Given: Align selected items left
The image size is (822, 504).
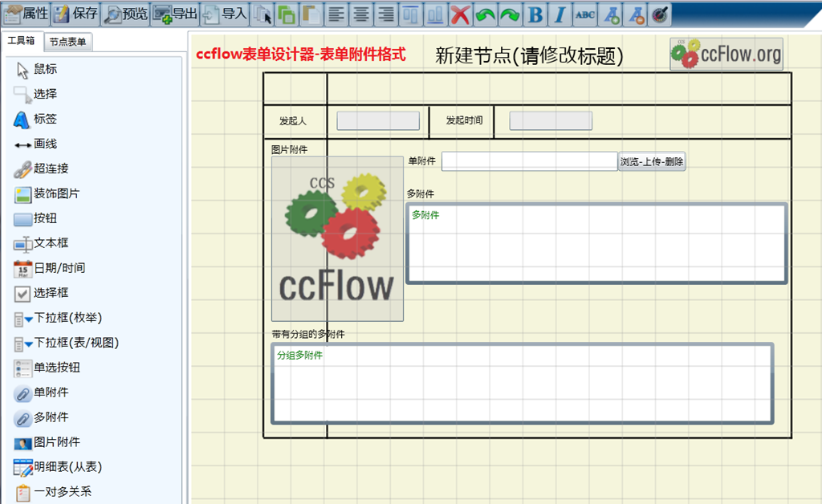Looking at the screenshot, I should click(336, 14).
